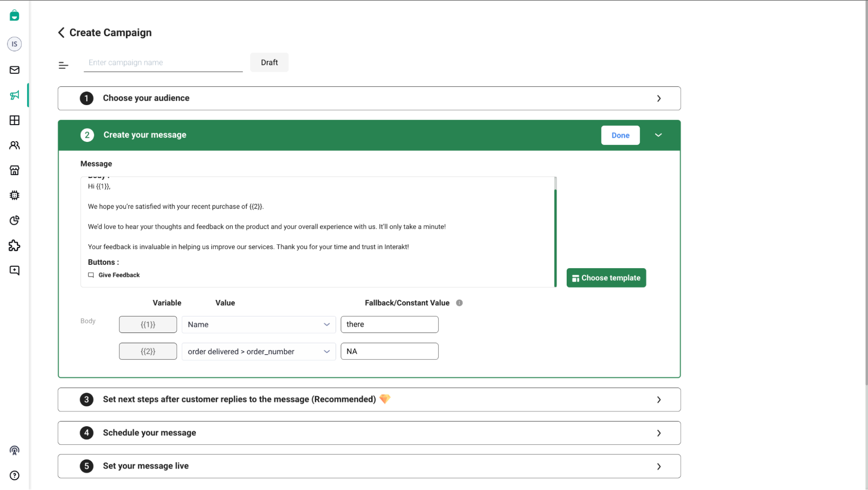The width and height of the screenshot is (868, 490).
Task: Click the Contacts people icon
Action: [x=14, y=145]
